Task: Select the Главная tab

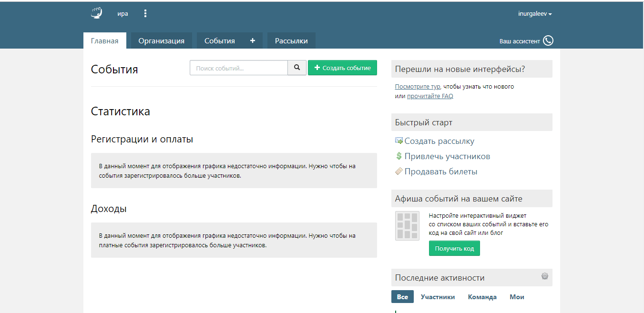Action: click(x=104, y=41)
